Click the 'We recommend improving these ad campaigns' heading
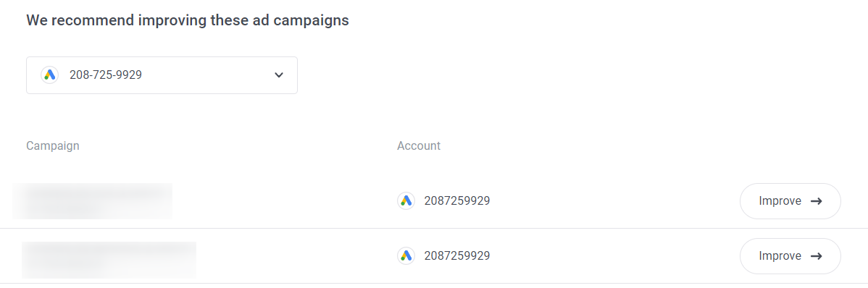The height and width of the screenshot is (288, 868). tap(188, 20)
